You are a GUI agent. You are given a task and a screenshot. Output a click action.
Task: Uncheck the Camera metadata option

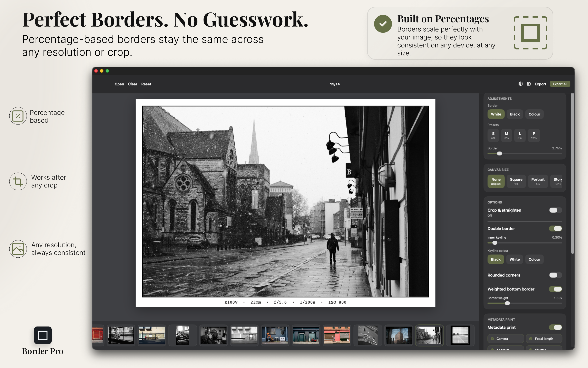[506, 339]
